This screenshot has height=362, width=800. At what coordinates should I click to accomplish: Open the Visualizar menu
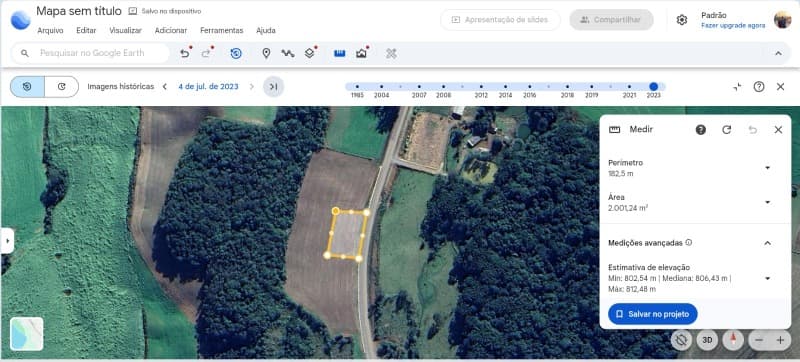[126, 31]
